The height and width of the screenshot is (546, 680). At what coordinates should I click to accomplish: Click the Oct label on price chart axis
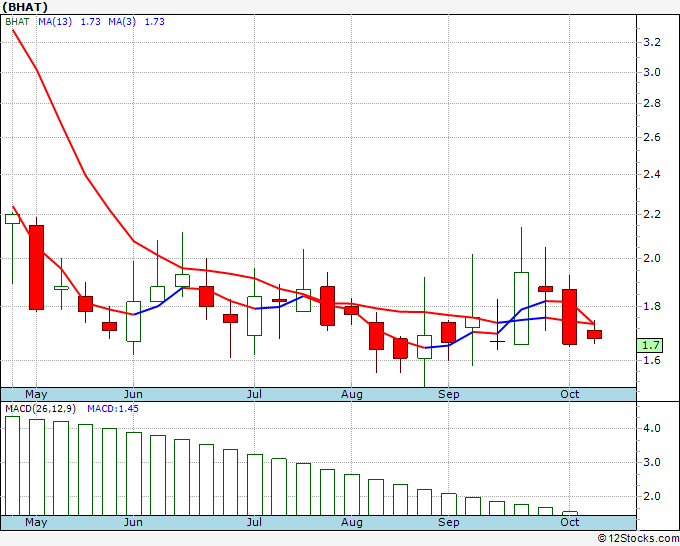coord(569,394)
